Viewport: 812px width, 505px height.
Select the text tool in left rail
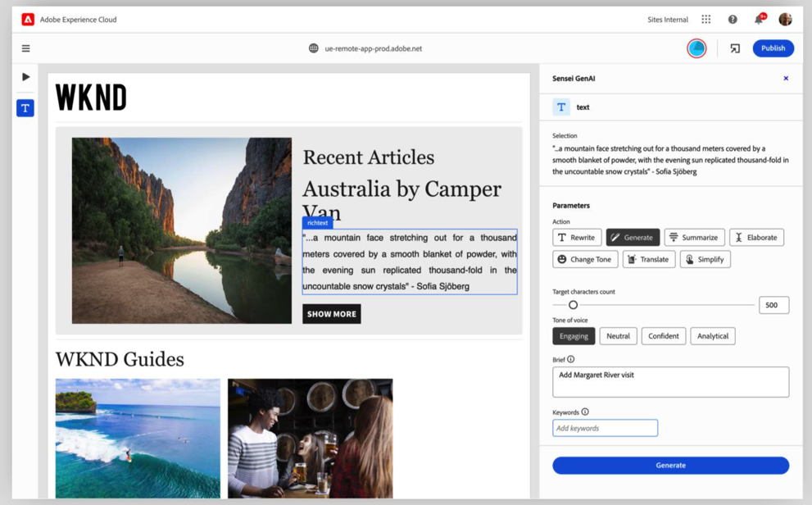(x=25, y=108)
